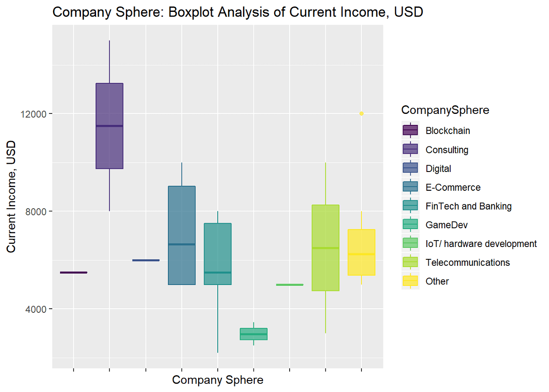
Task: Click the yellow Other boxplot box
Action: (x=361, y=252)
